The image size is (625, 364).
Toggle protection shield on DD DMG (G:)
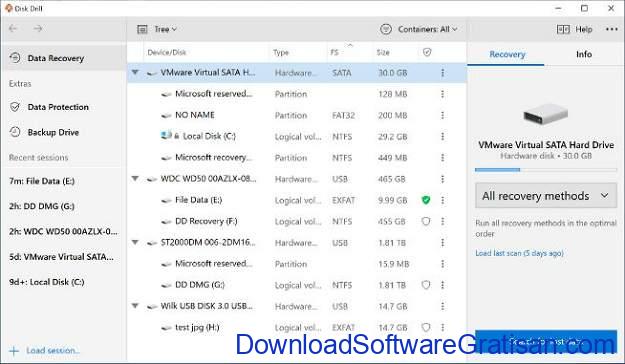click(426, 285)
